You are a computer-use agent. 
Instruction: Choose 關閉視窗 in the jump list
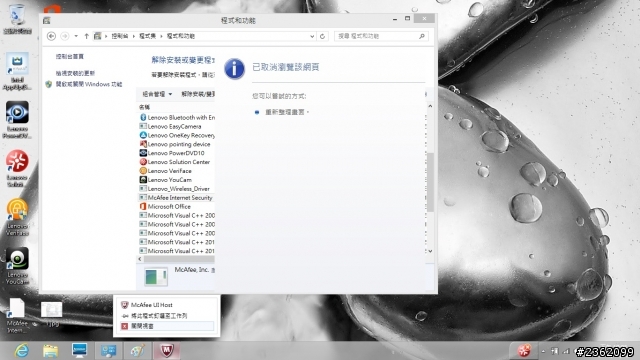(x=167, y=326)
